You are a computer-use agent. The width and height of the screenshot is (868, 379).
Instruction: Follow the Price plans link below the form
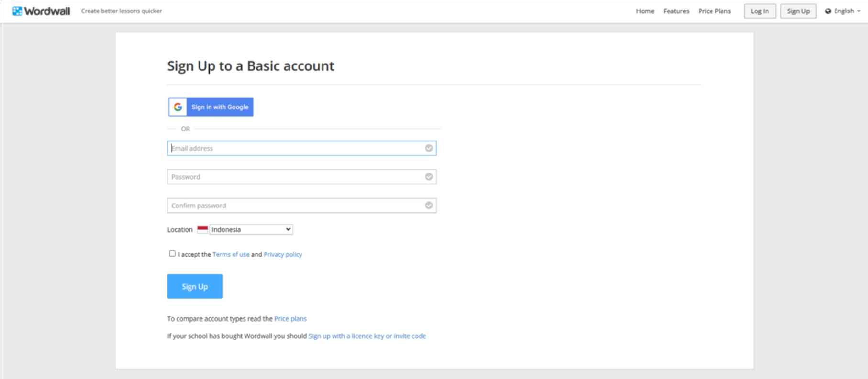click(290, 319)
